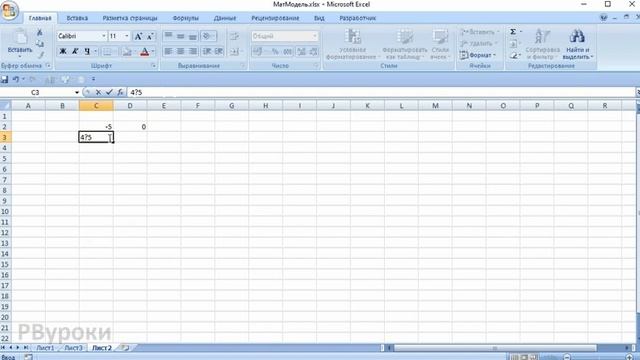Open the Number Format (Общий) dropdown
The width and height of the screenshot is (640, 360).
[x=315, y=36]
